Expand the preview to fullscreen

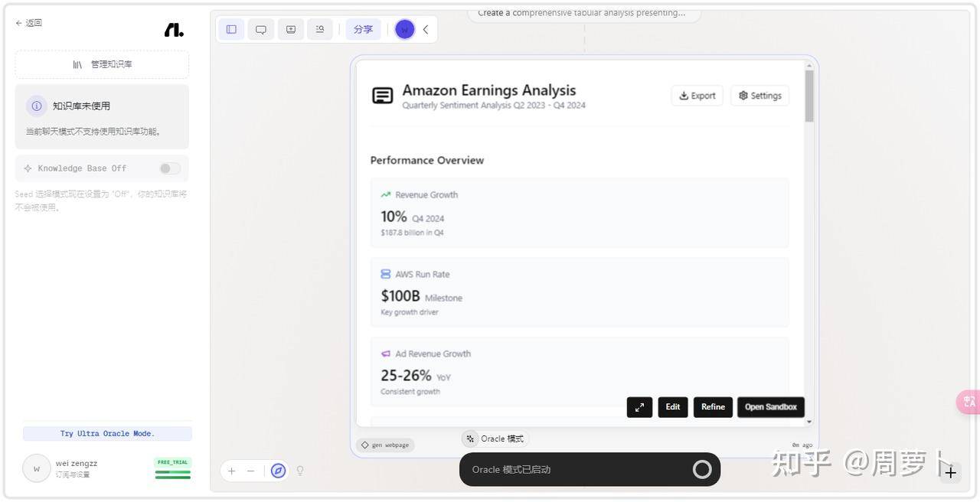[x=639, y=407]
